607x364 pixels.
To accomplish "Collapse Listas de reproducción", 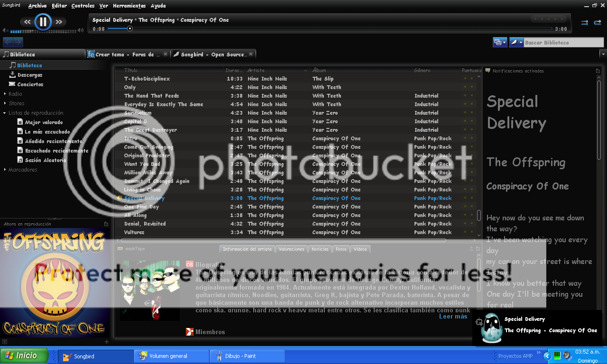I will pos(5,113).
